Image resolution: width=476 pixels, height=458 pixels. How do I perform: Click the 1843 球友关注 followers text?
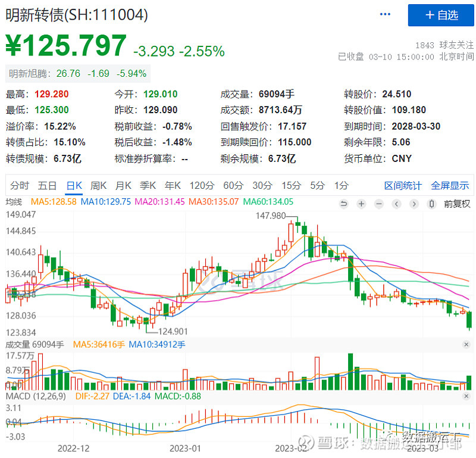[x=444, y=45]
